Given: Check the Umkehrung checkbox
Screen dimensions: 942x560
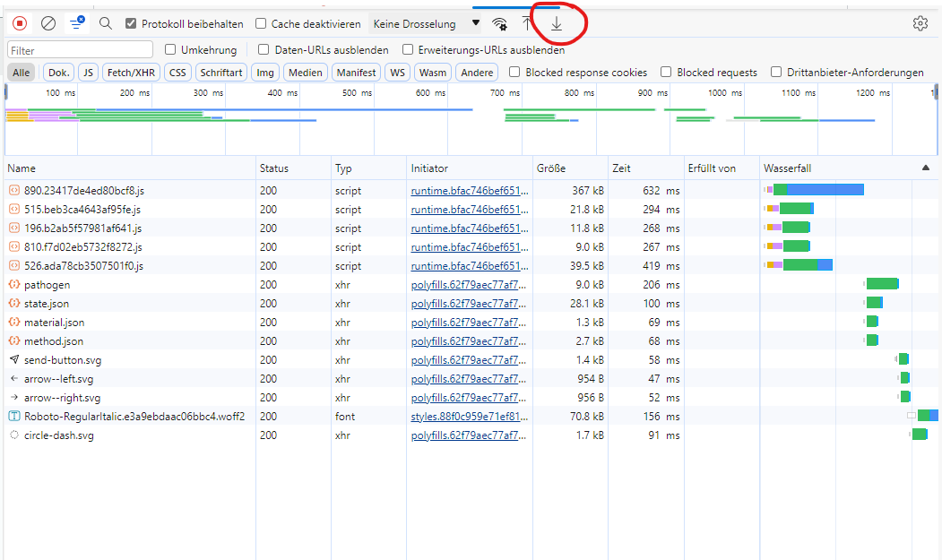Looking at the screenshot, I should click(x=169, y=50).
